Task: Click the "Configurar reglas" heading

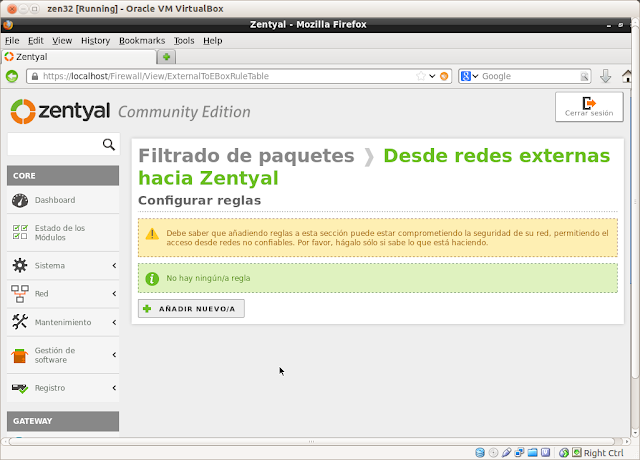Action: coord(199,200)
